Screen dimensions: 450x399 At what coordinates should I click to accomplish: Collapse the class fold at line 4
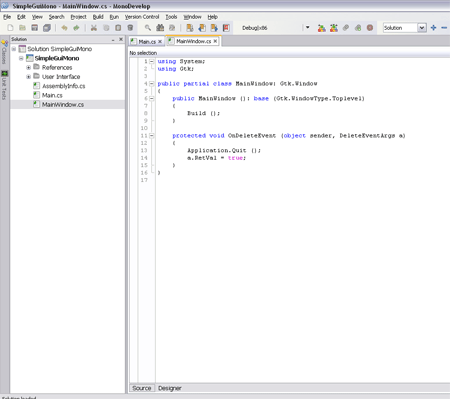click(151, 84)
